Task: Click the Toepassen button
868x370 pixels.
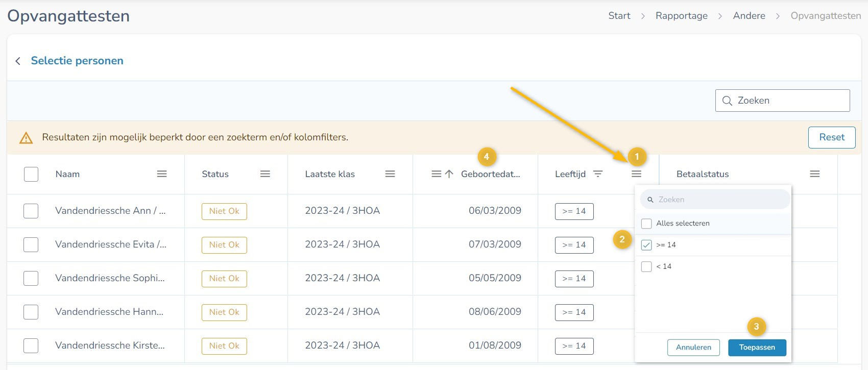Action: (757, 348)
